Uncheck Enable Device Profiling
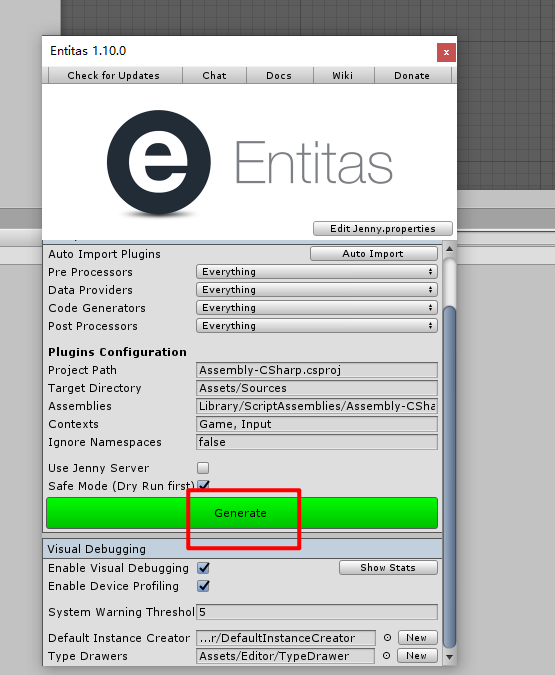 [203, 586]
